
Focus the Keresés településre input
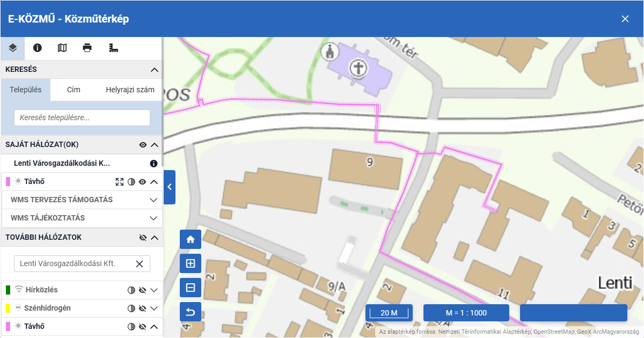pyautogui.click(x=82, y=117)
